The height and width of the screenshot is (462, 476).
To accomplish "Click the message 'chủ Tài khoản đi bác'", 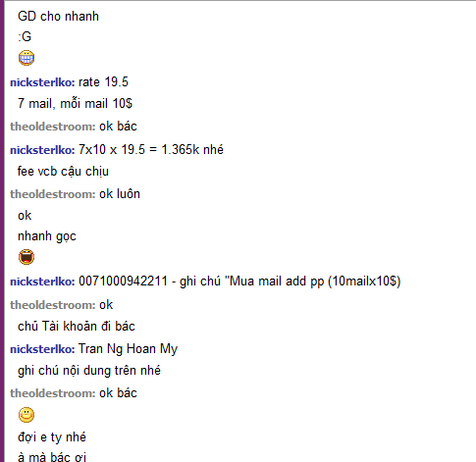I will pyautogui.click(x=77, y=327).
